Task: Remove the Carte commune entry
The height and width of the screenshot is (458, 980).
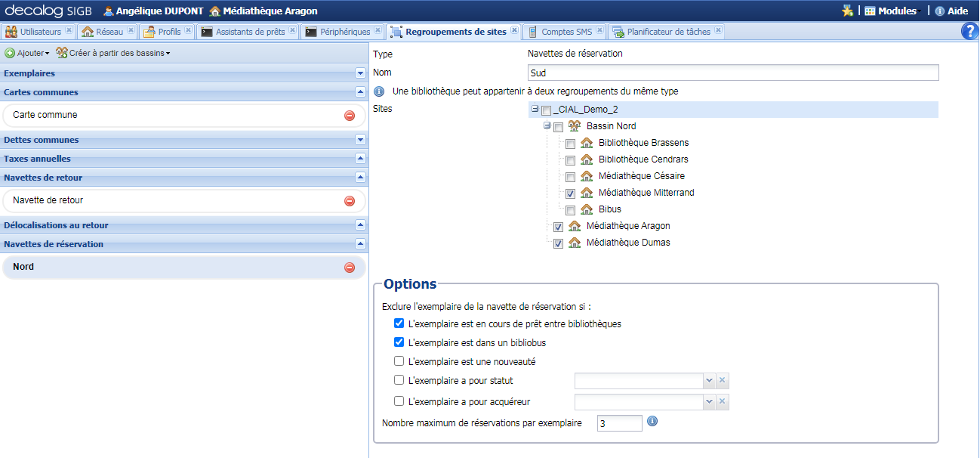Action: pyautogui.click(x=348, y=116)
